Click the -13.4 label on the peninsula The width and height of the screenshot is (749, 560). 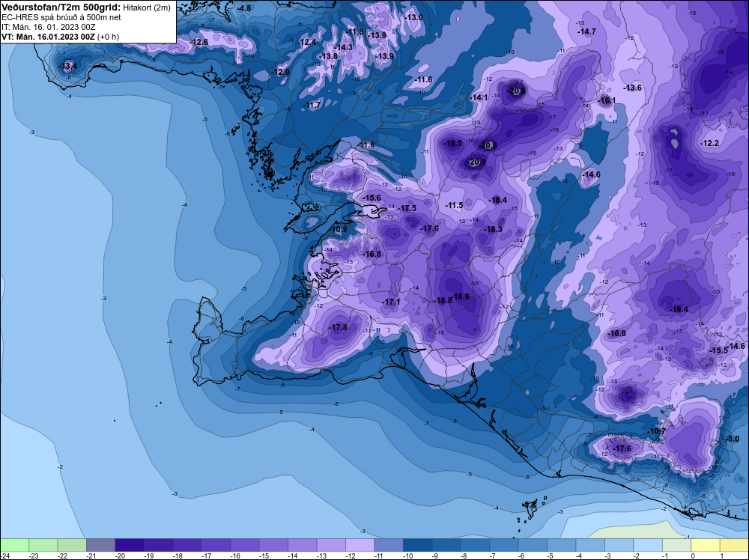pos(67,66)
